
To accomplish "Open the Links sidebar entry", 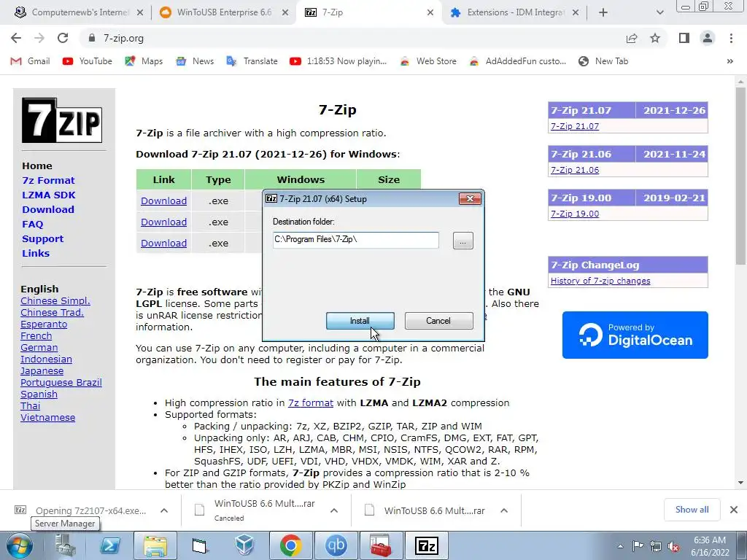I will coord(36,253).
